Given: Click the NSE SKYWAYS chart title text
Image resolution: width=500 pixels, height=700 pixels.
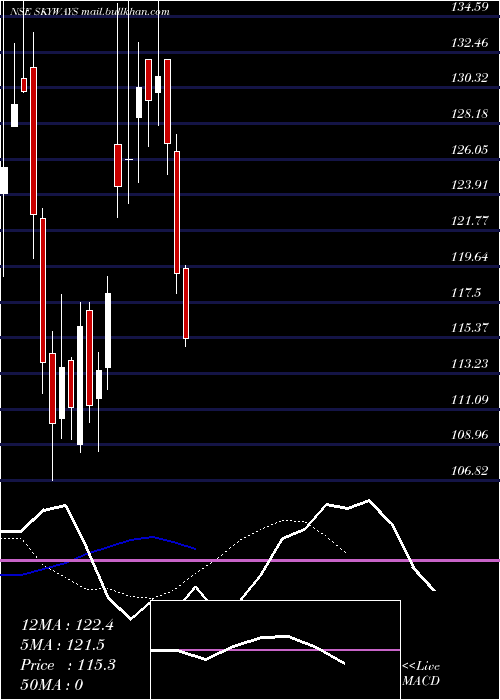Looking at the screenshot, I should tap(89, 12).
